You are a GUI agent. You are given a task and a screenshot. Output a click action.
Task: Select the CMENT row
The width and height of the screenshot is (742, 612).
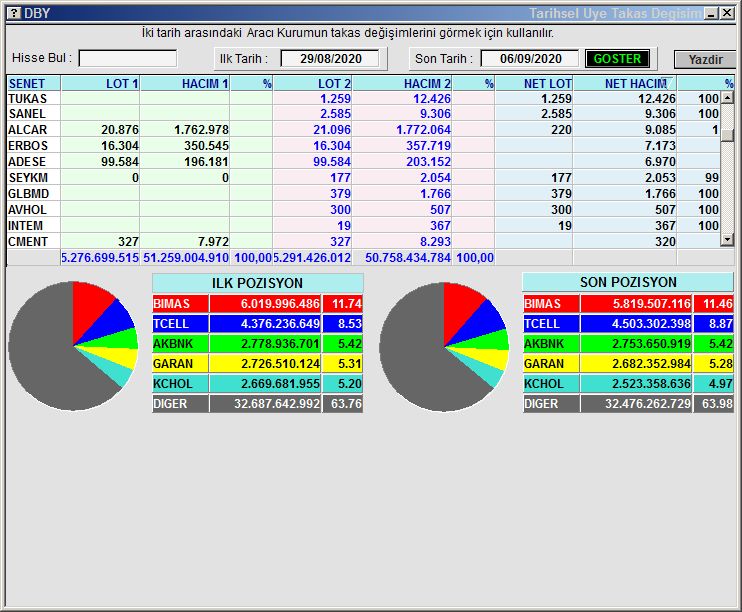click(x=363, y=241)
